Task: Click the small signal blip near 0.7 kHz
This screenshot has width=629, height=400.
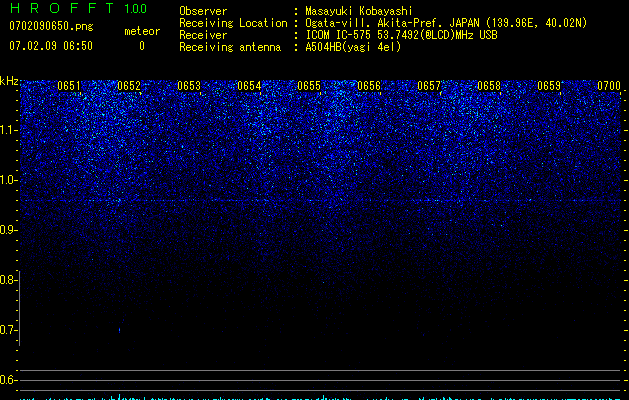Action: (x=120, y=330)
